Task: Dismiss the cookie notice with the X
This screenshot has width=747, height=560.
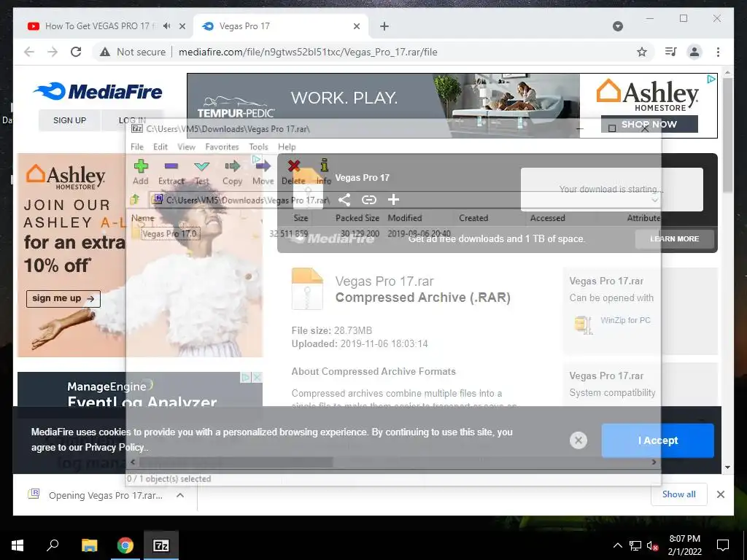Action: [x=578, y=440]
